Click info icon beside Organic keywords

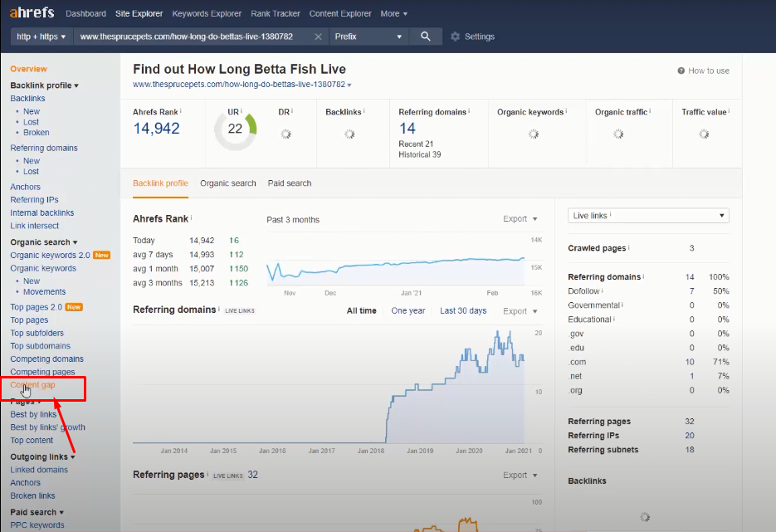coord(566,111)
